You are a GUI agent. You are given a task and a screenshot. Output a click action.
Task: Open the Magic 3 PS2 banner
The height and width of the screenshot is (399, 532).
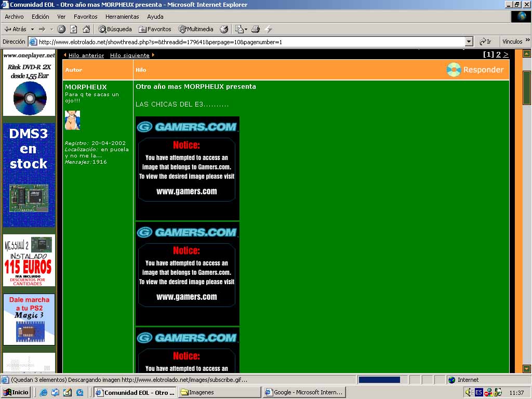pos(29,320)
